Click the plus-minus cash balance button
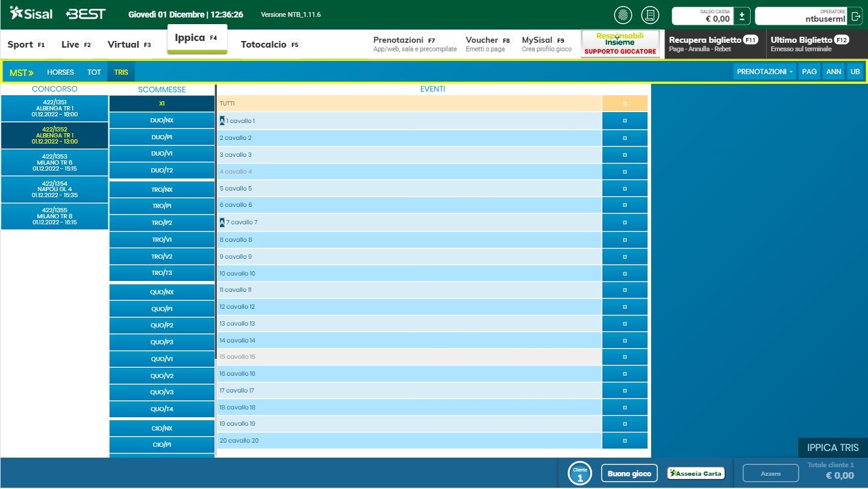Image resolution: width=868 pixels, height=489 pixels. click(742, 16)
